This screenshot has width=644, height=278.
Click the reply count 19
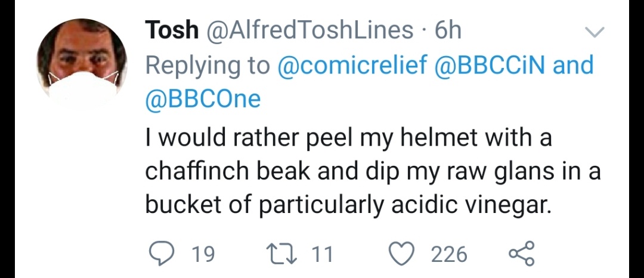[203, 255]
